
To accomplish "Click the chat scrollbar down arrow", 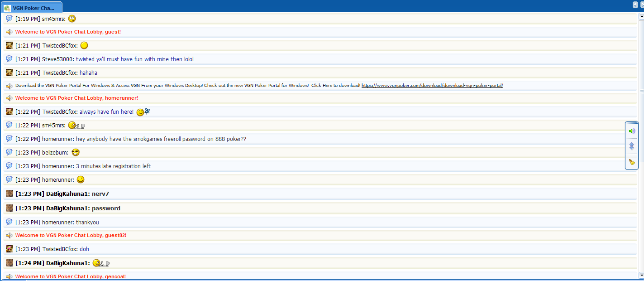I will click(641, 275).
